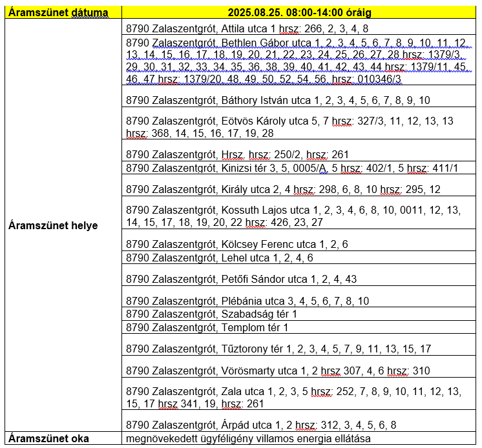Click the Bethlen Gábor utca address cell
482x448 pixels.
(299, 60)
